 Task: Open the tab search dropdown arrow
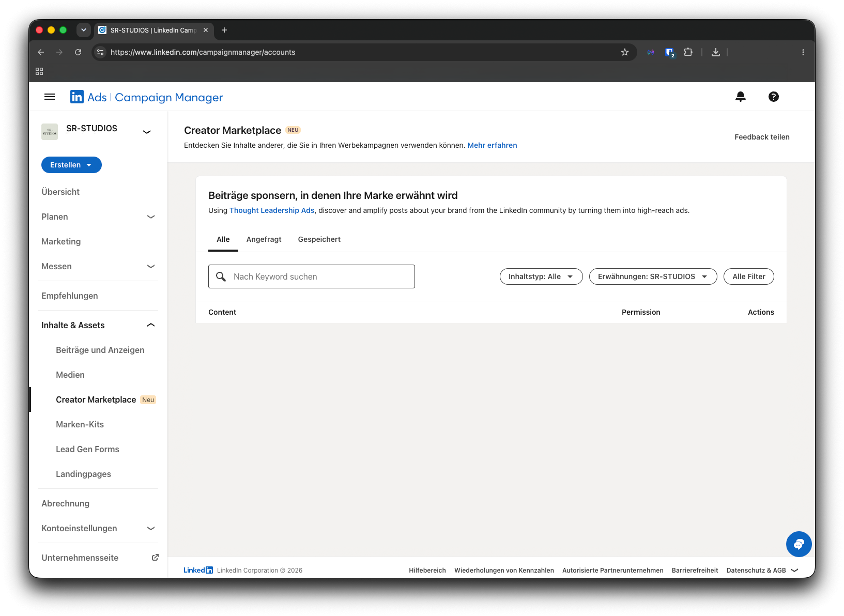[84, 30]
